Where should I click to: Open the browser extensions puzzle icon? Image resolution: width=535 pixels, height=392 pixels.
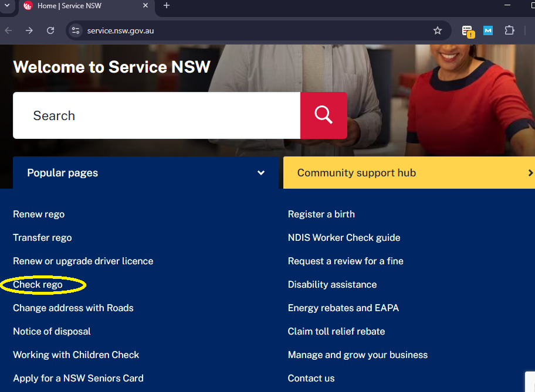pos(509,30)
